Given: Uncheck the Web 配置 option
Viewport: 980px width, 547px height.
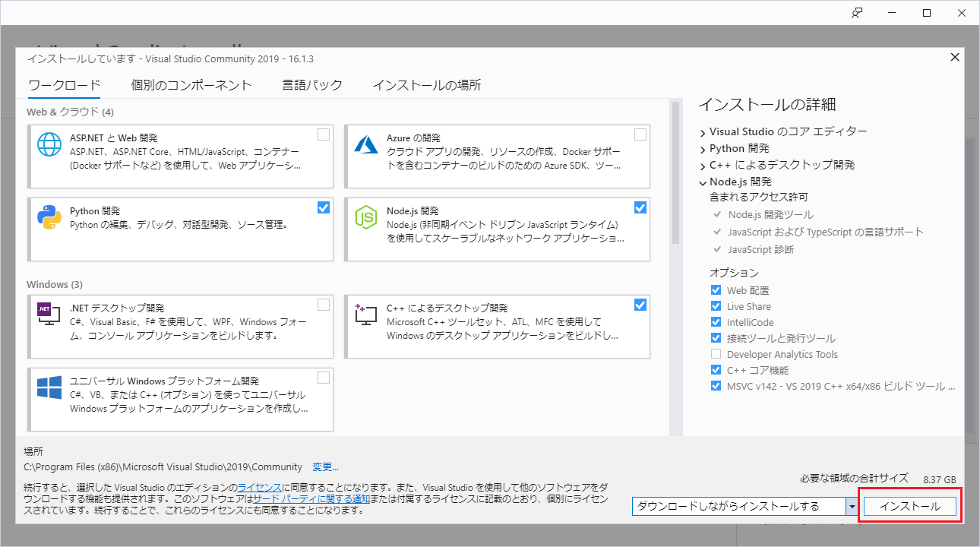Looking at the screenshot, I should [x=716, y=290].
